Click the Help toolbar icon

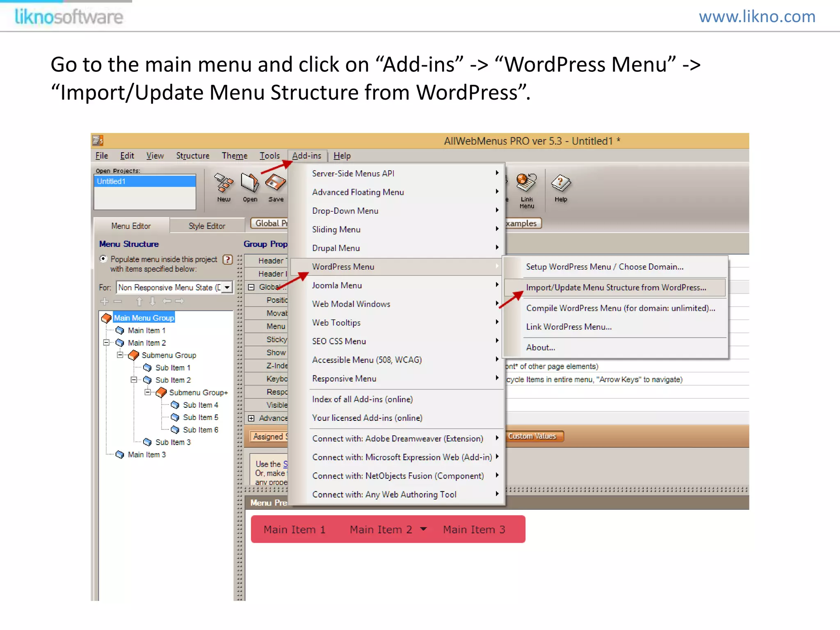561,183
